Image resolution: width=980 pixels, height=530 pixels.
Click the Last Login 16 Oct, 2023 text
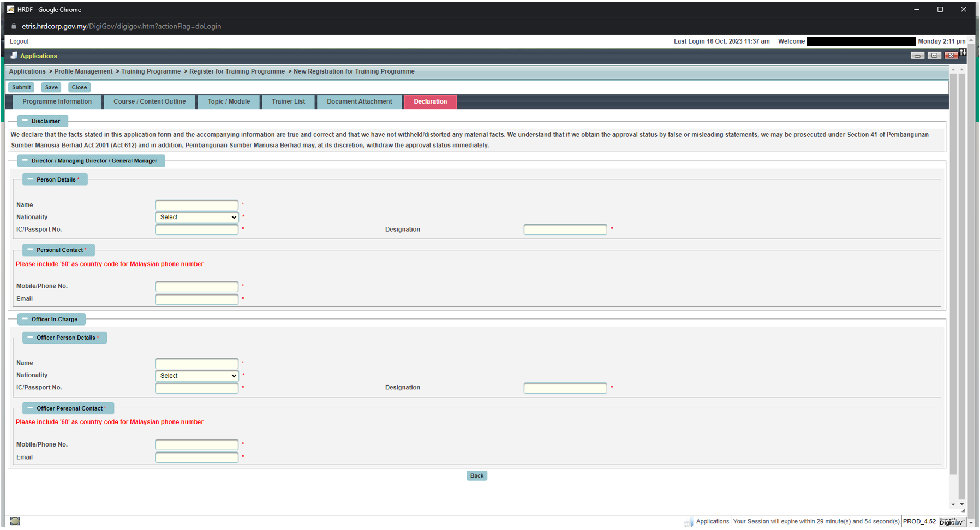(x=722, y=41)
